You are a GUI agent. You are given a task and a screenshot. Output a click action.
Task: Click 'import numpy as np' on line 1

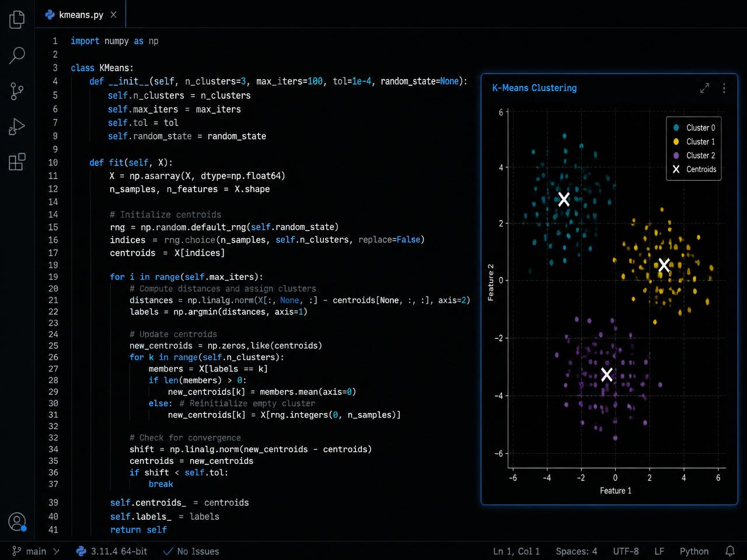(x=114, y=41)
